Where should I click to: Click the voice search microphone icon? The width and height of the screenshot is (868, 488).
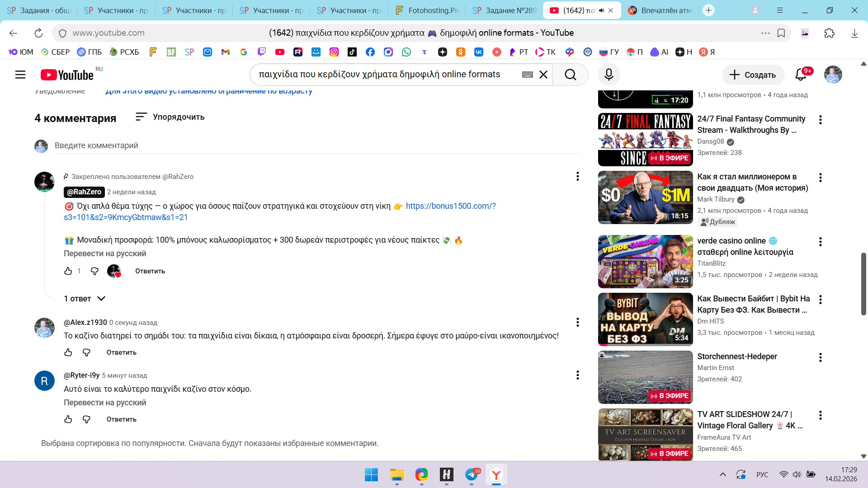click(x=609, y=75)
